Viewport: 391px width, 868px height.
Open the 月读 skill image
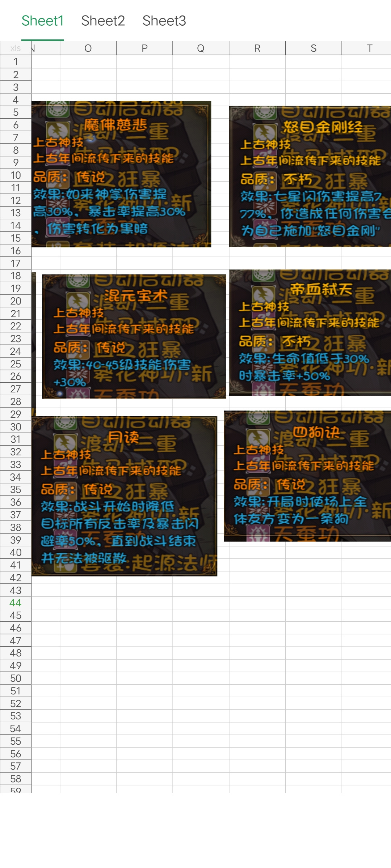[124, 496]
